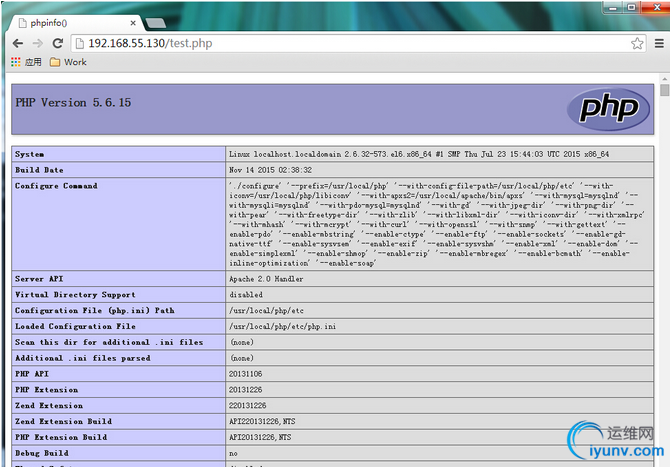Viewport: 670px width, 467px height.
Task: Click the PHP Version 5.6.15 heading
Action: point(73,103)
